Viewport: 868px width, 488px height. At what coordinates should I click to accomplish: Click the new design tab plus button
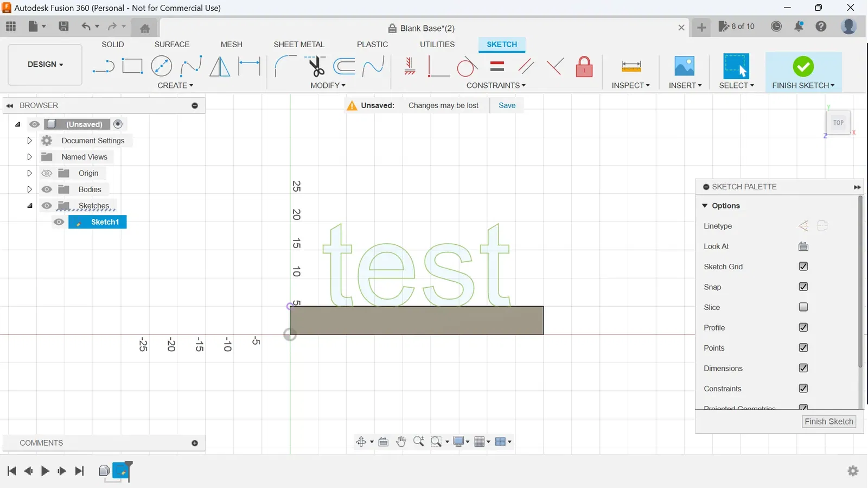[x=701, y=27]
